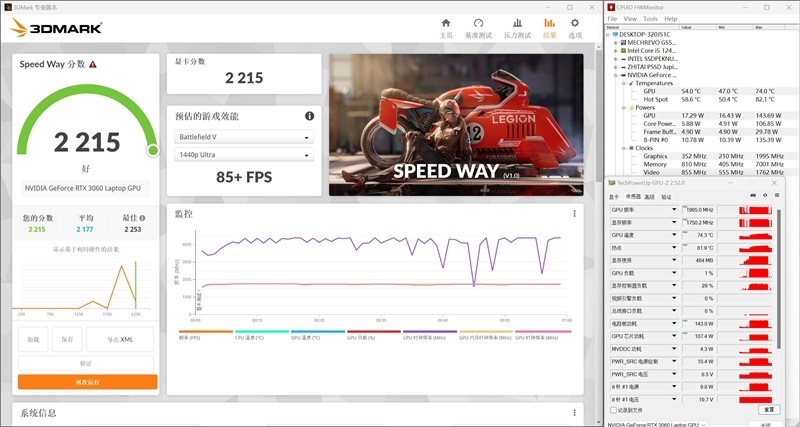
Task: Click the Clocks chip icon in HWMonitor tree
Action: [x=631, y=148]
